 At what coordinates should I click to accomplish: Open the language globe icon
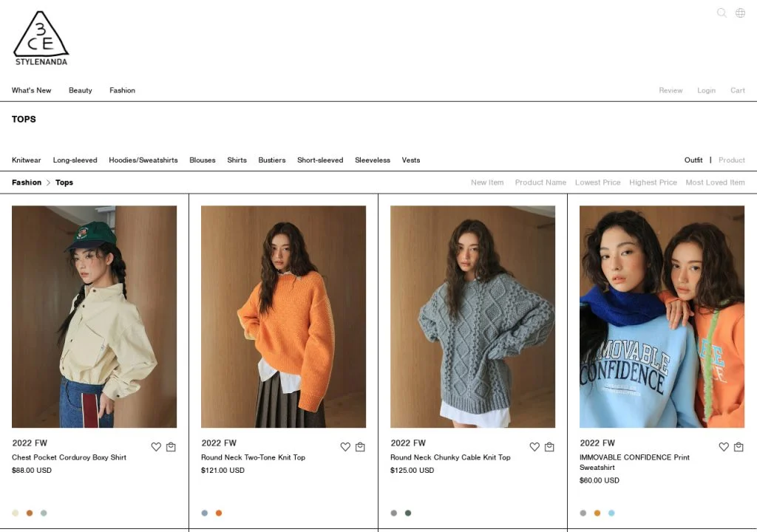pos(740,13)
